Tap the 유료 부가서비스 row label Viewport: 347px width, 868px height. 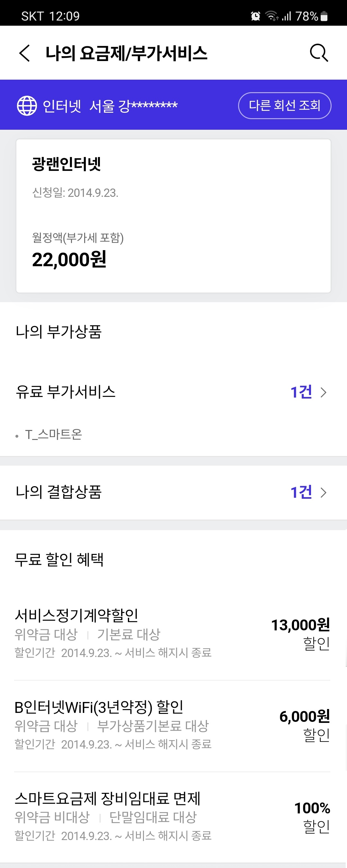[x=66, y=392]
